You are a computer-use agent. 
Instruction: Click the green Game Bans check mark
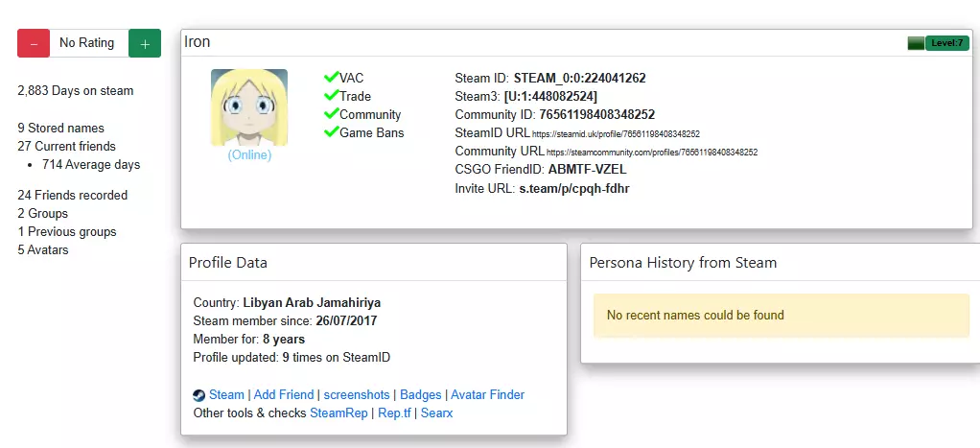331,132
